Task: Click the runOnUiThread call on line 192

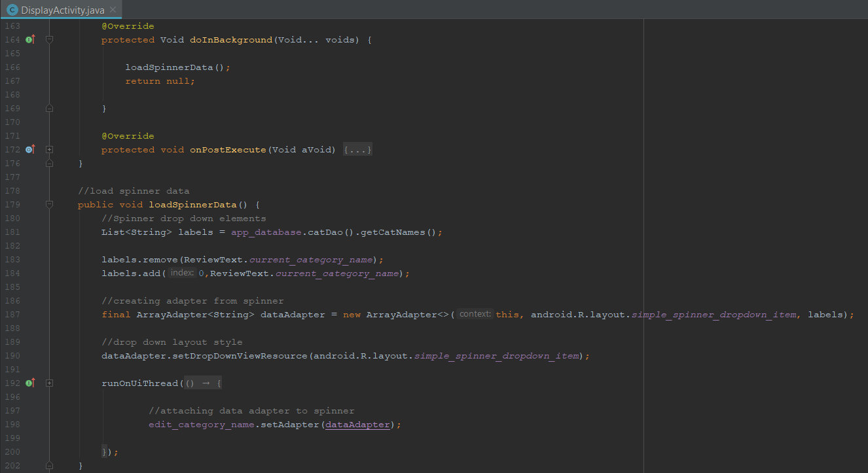Action: 139,383
